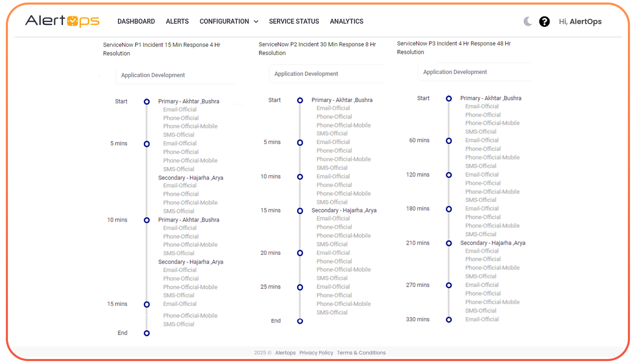
Task: Click Primary - Akhtar ,Bushra in P3 column
Action: [x=491, y=98]
